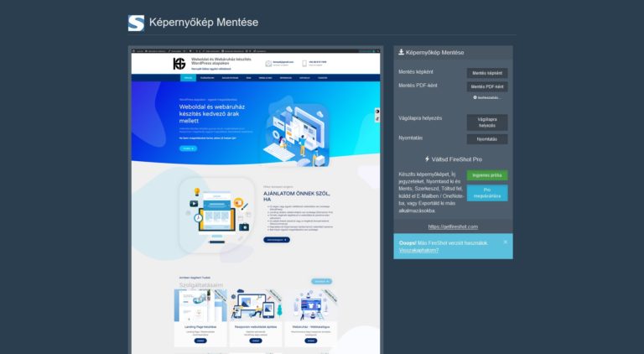Image resolution: width=644 pixels, height=354 pixels.
Task: Click the text size icon below the contrast toggle
Action: point(377,118)
